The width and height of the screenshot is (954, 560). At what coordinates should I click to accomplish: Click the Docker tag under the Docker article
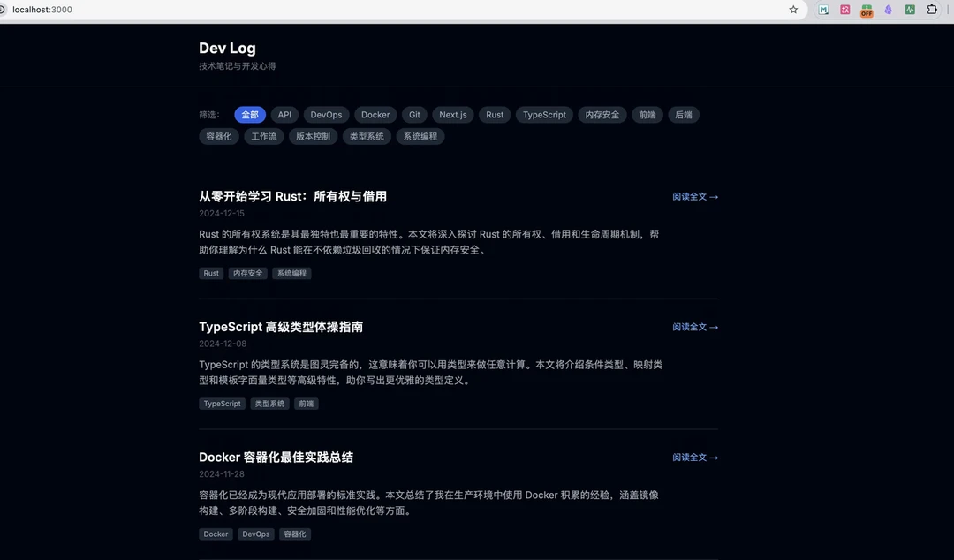pos(216,534)
